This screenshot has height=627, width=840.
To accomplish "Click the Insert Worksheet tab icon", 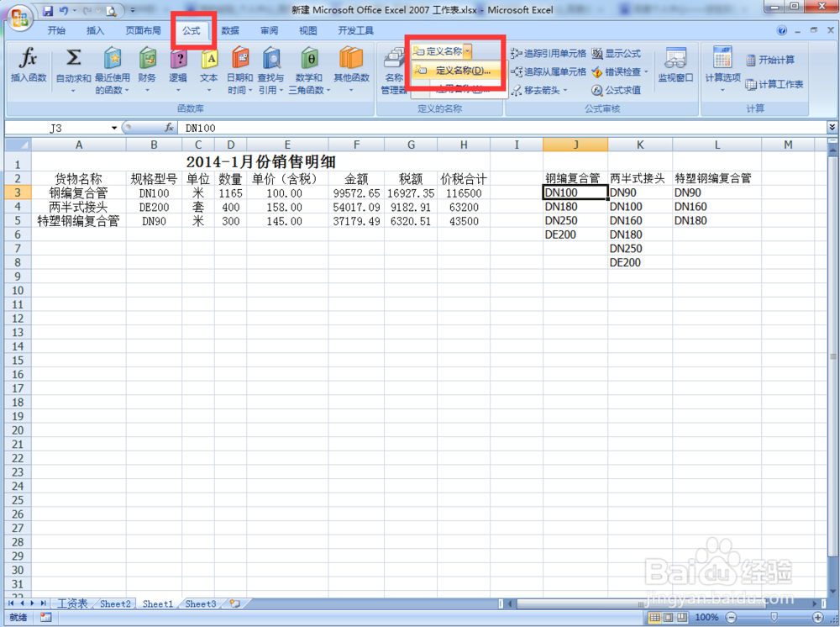I will [234, 603].
